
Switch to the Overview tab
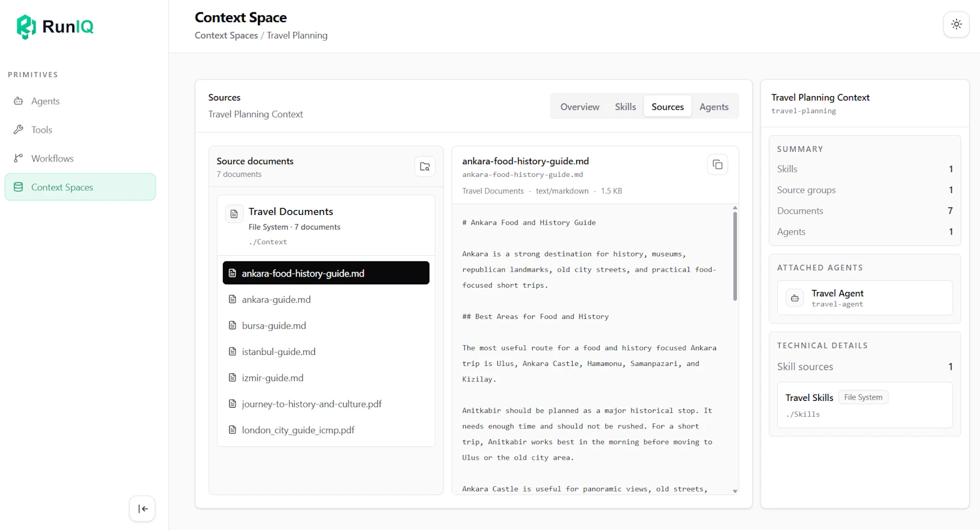579,106
